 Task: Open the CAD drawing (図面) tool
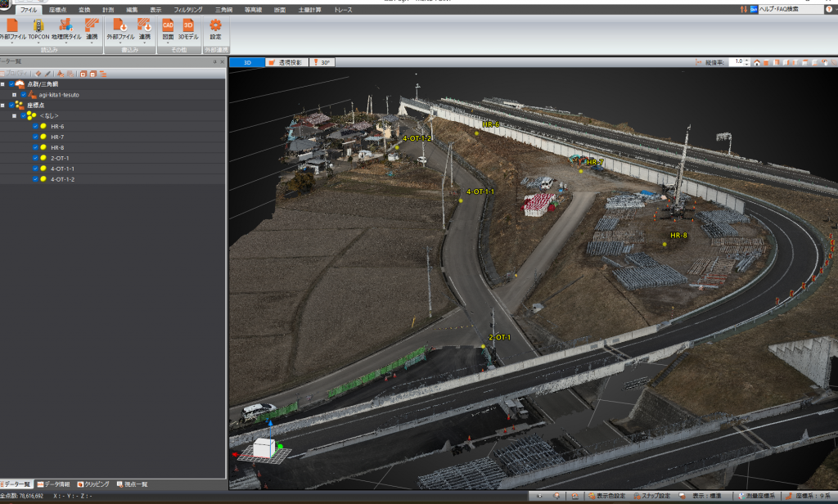point(168,25)
